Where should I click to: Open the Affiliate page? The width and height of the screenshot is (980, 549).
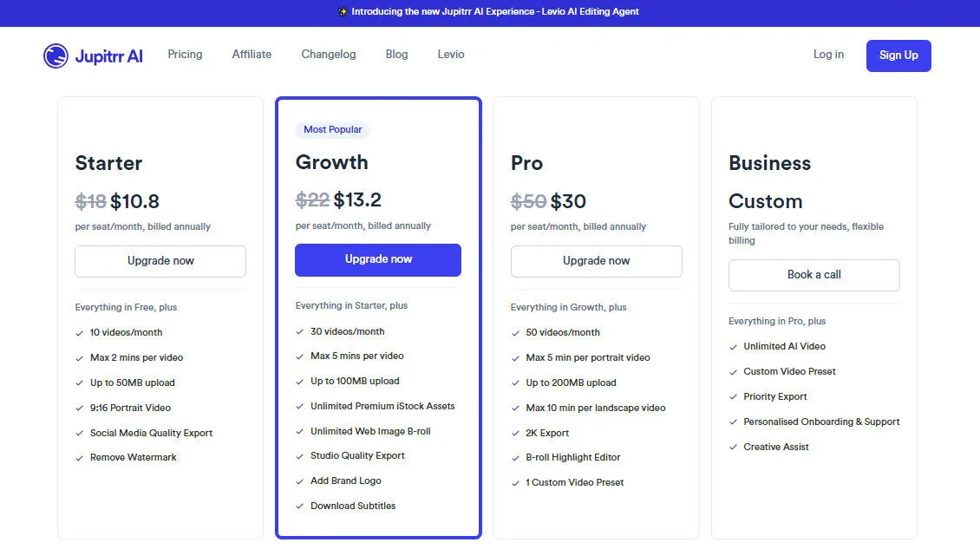[x=251, y=54]
